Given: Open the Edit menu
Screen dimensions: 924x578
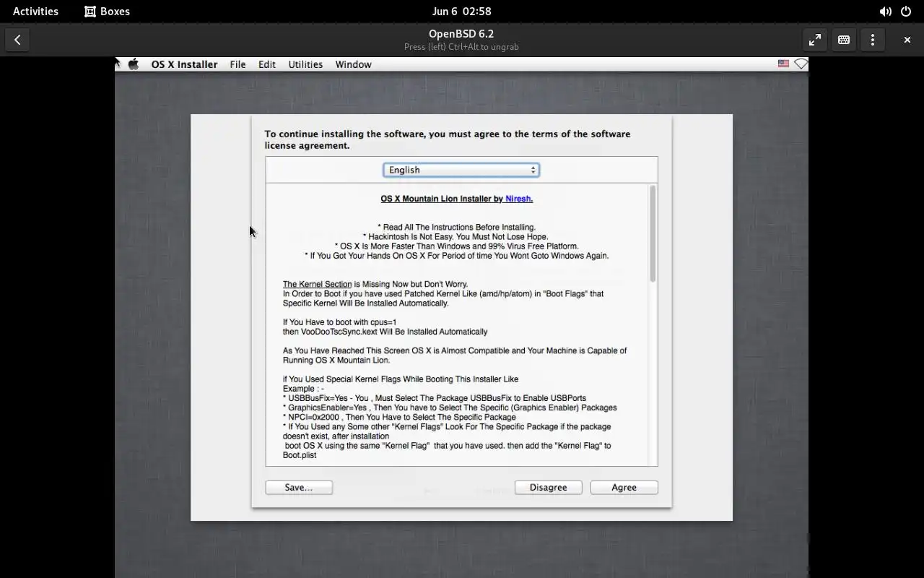Looking at the screenshot, I should point(267,64).
